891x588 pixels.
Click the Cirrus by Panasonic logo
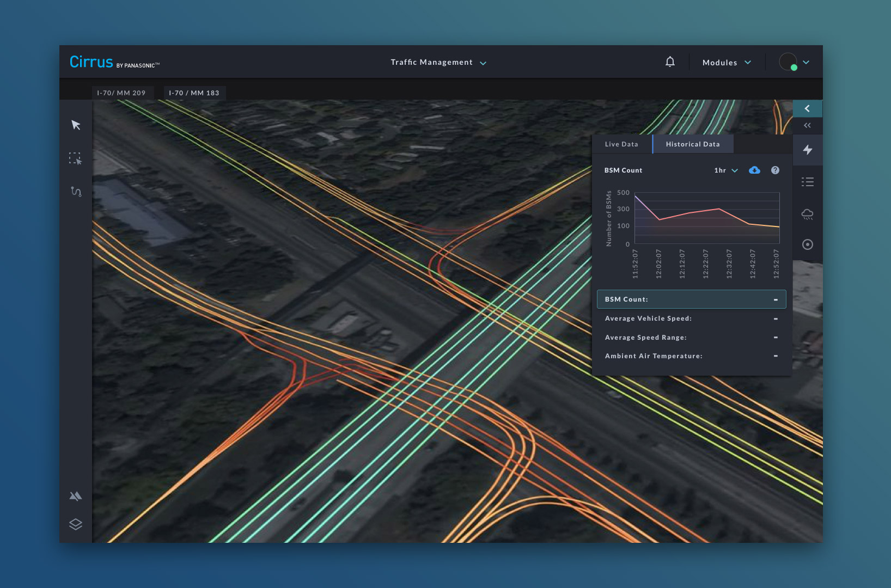114,62
